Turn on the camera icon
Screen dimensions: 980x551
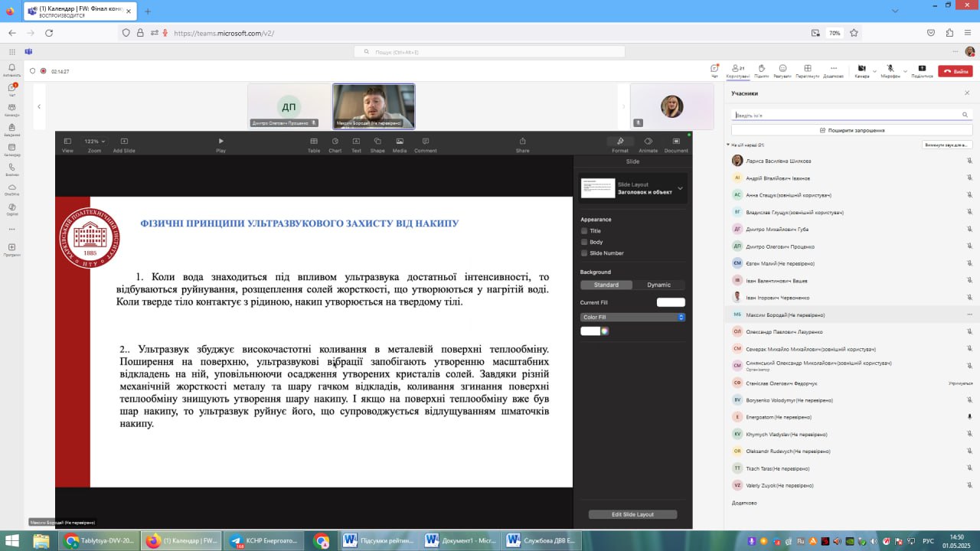coord(861,69)
